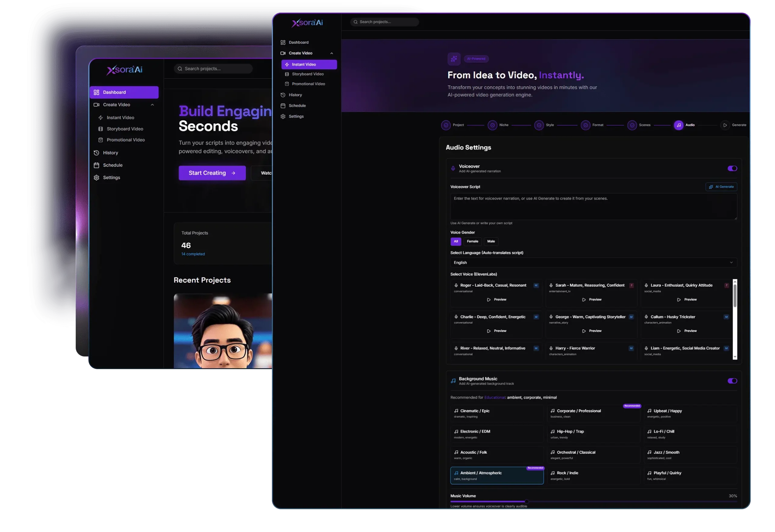Click the Dashboard grid icon in front sidebar
This screenshot has height=532, width=775.
(283, 42)
